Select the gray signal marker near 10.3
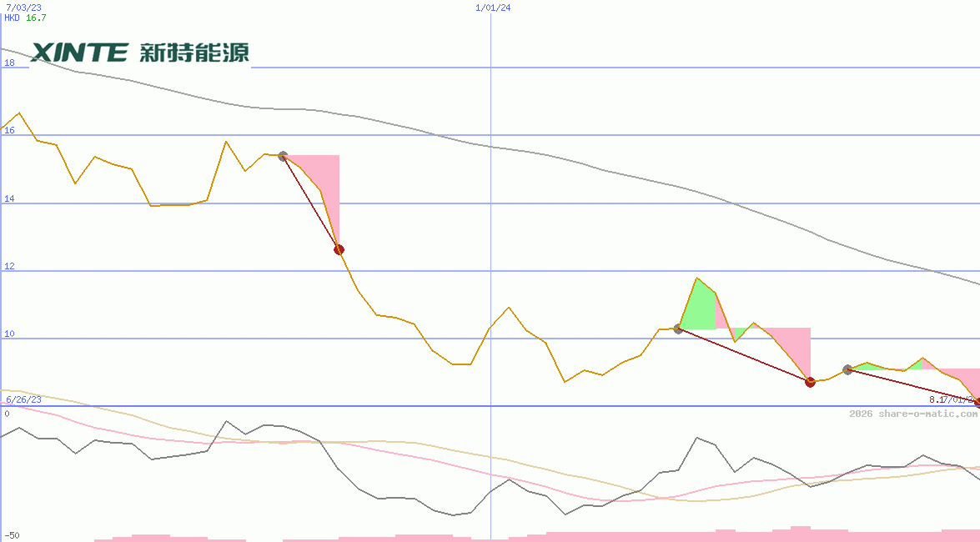Screen dimensions: 980x542 [678, 329]
